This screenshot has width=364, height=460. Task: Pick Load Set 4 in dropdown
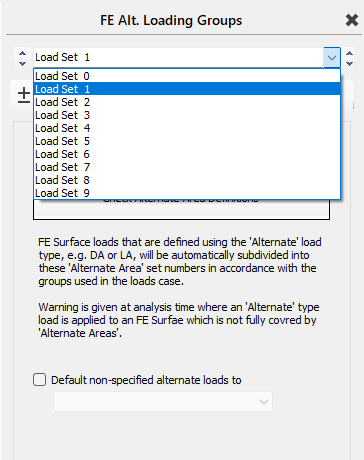[x=187, y=128]
